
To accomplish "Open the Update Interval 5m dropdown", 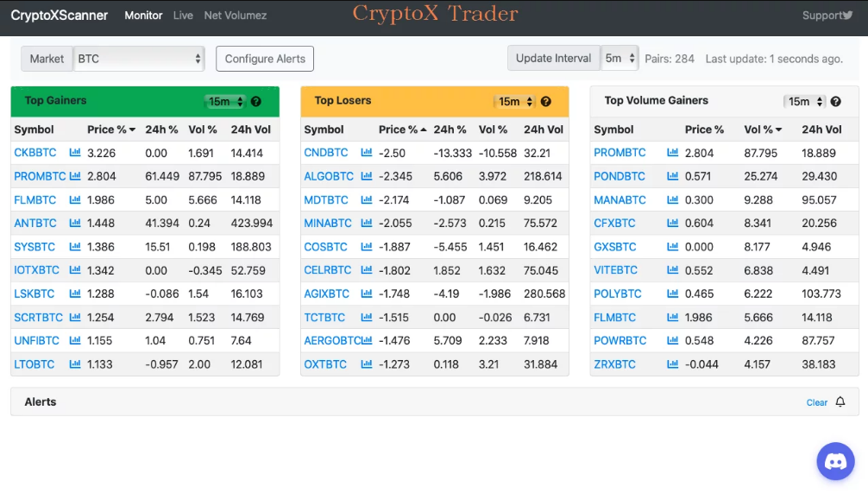I will tap(620, 58).
